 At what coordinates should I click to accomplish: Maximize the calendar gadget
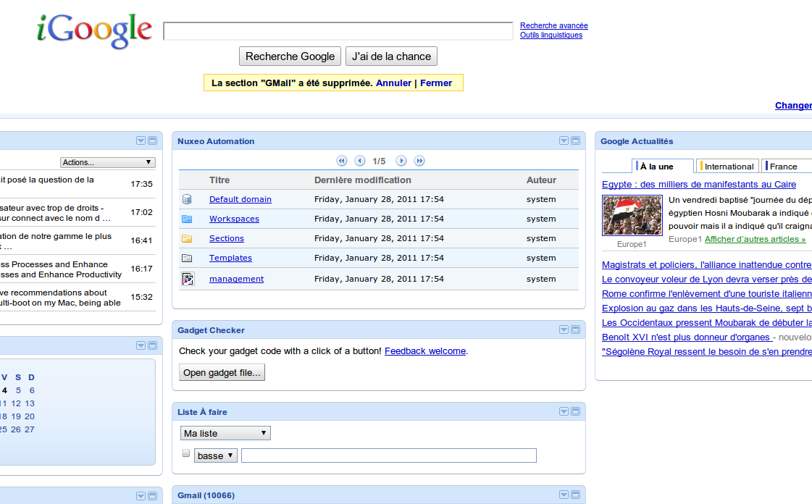point(152,345)
